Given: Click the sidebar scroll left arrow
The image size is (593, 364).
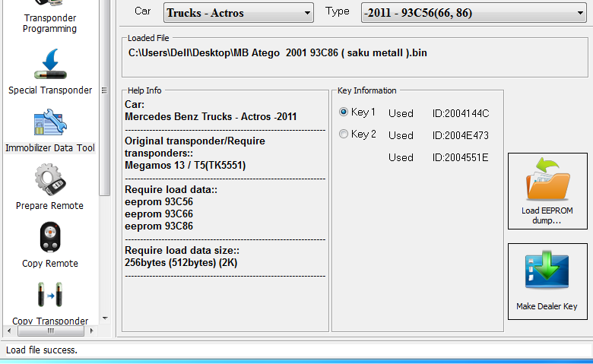Looking at the screenshot, I should pyautogui.click(x=9, y=331).
